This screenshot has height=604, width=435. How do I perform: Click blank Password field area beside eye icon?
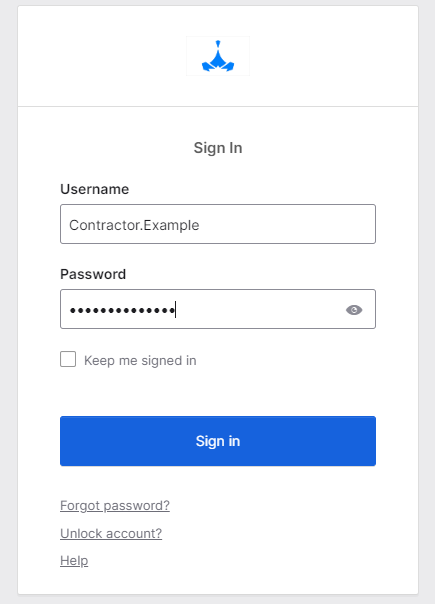[258, 309]
